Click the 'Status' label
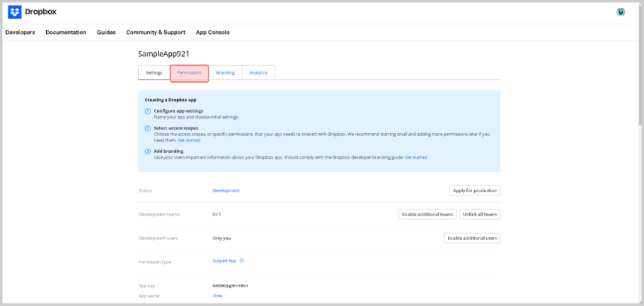 [x=145, y=191]
